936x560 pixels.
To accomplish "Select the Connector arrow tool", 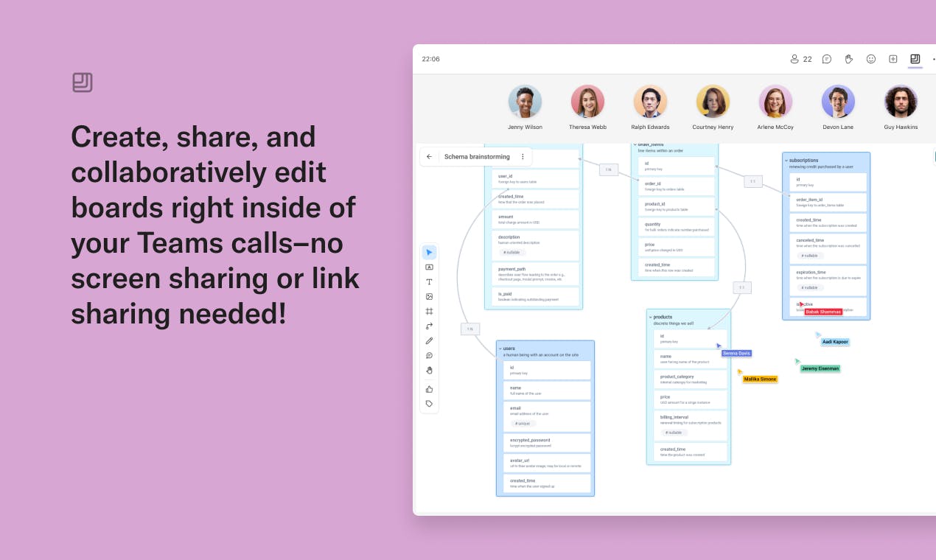I will coord(429,326).
